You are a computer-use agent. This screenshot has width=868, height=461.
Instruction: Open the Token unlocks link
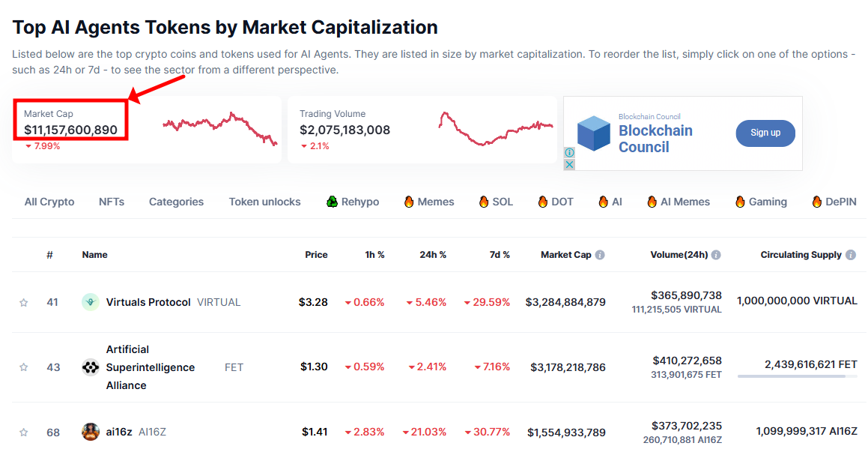click(264, 202)
